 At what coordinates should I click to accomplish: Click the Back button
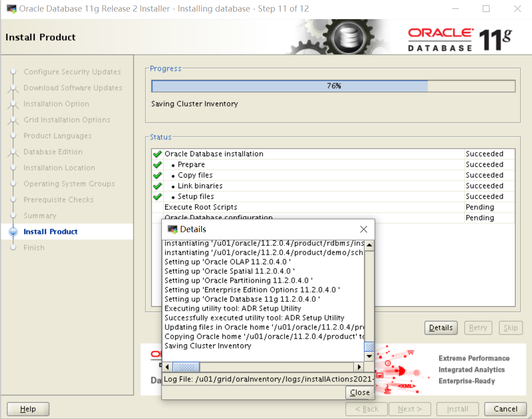(367, 409)
